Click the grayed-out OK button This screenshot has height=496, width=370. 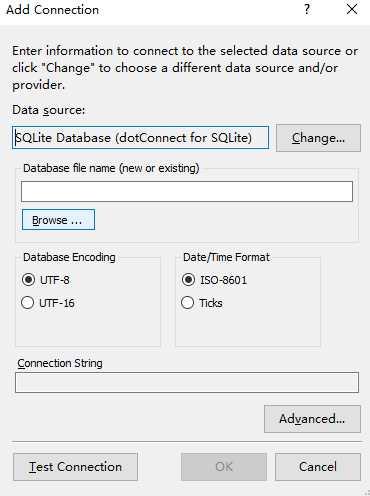(x=224, y=467)
